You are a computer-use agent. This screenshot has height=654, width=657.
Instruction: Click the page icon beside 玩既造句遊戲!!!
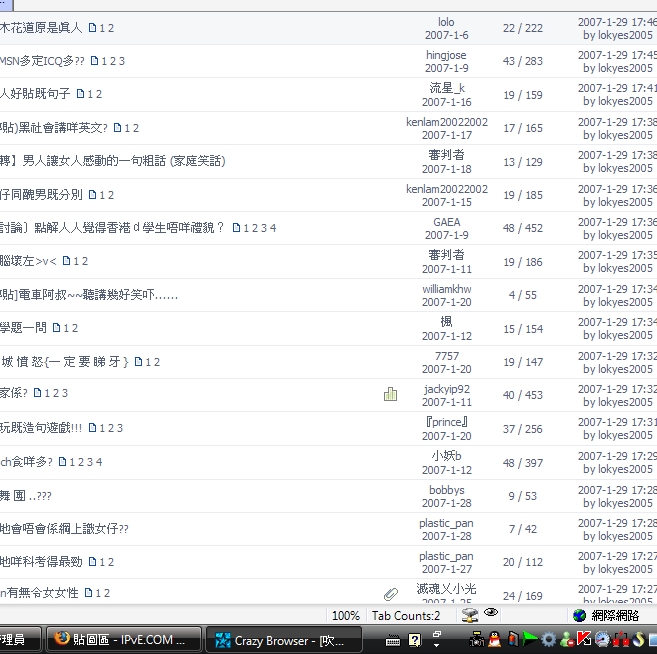pos(92,427)
